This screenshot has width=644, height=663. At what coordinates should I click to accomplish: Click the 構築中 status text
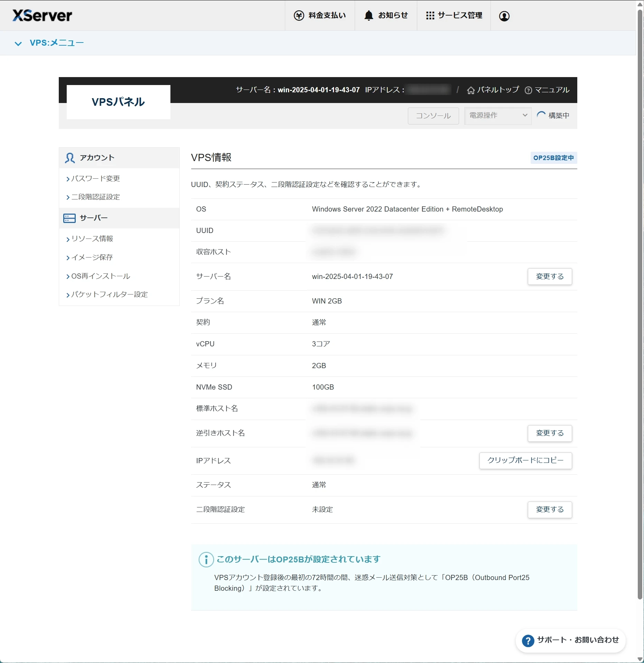pos(559,116)
